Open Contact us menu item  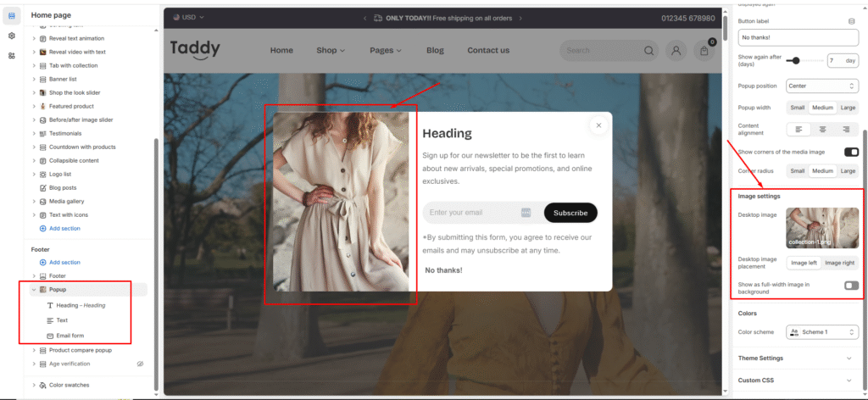(x=488, y=50)
